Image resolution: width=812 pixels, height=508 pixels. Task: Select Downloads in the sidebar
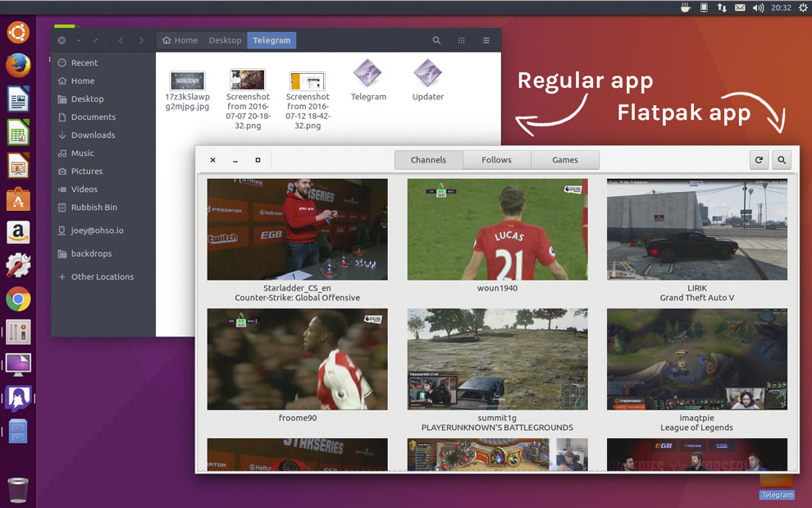click(x=92, y=135)
